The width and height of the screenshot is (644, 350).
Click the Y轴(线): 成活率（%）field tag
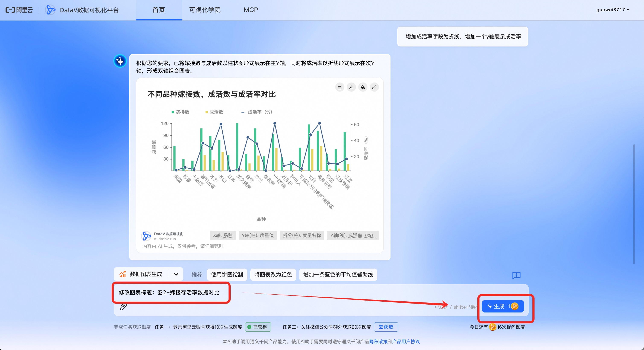point(353,235)
